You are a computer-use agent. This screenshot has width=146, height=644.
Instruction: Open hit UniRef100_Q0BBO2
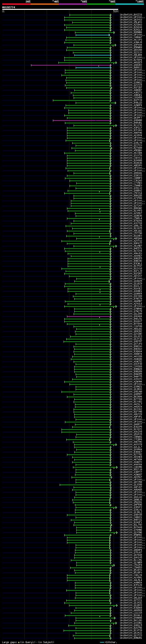click(131, 191)
